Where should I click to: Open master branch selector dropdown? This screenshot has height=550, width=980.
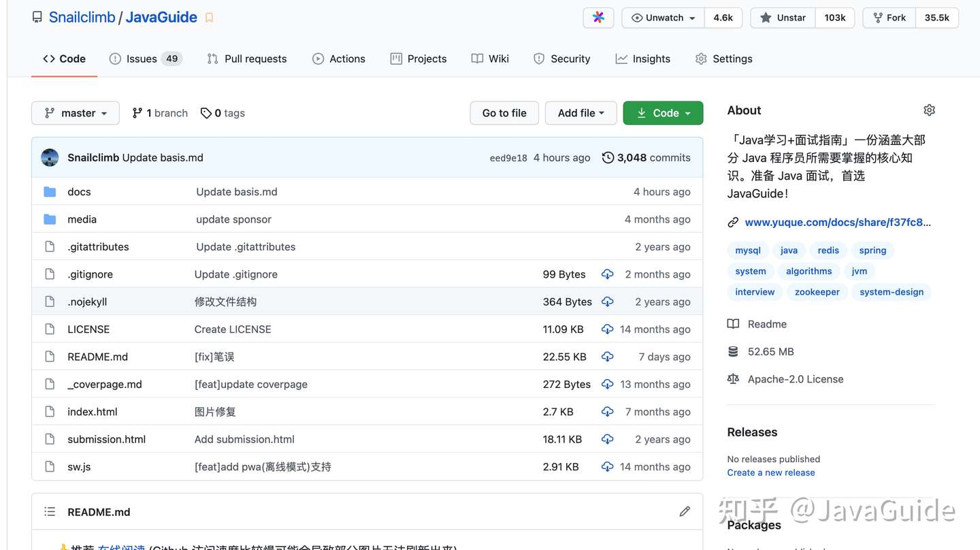[x=76, y=113]
